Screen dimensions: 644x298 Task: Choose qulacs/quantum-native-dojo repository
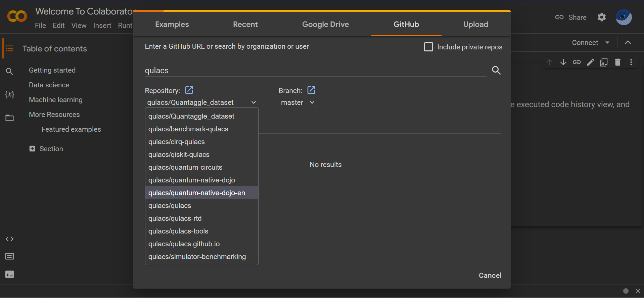coord(202,180)
